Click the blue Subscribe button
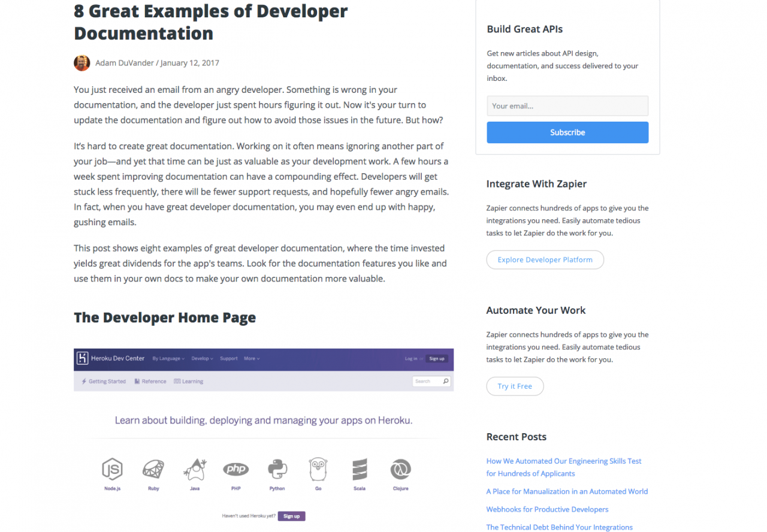 [x=567, y=132]
